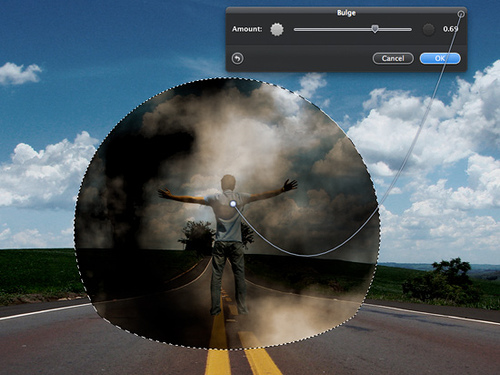500x375 pixels.
Task: Click the Bulge dialog title bar
Action: pos(346,13)
